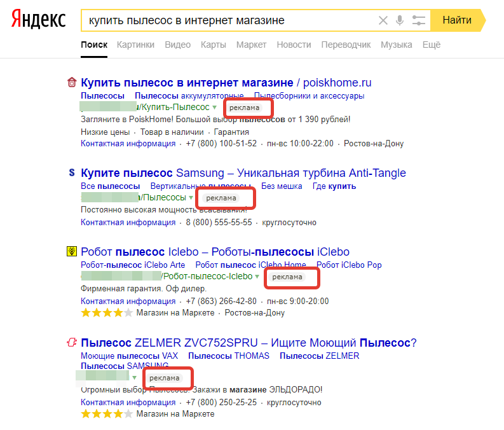
Task: Click Робот-пылесос iClebo Arte sitelink
Action: (133, 265)
